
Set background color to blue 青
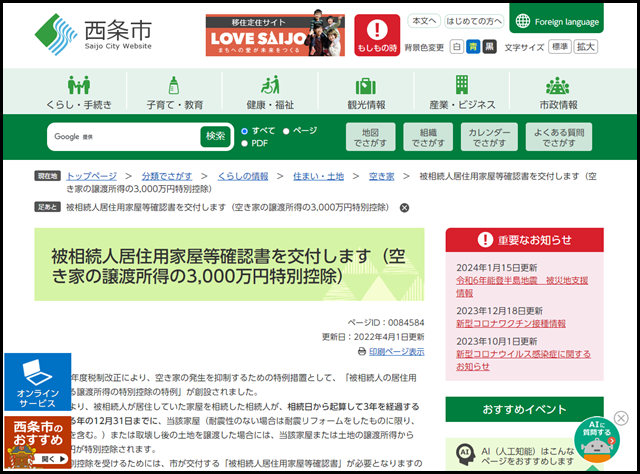click(473, 47)
